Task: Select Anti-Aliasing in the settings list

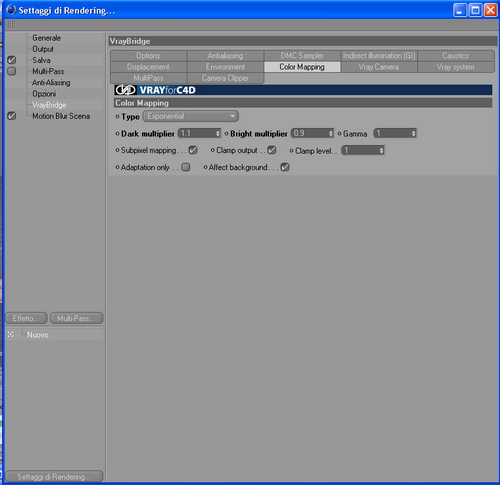Action: (x=51, y=83)
